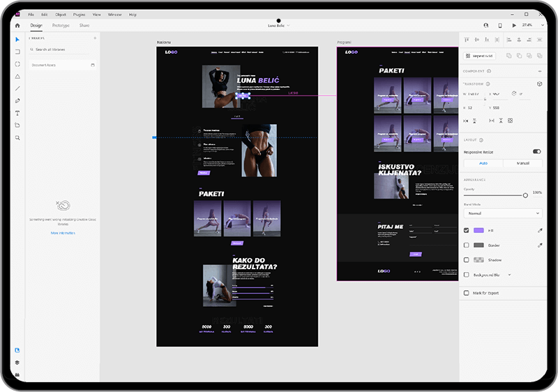Click the purple Fill color swatch
This screenshot has height=392, width=558.
coord(478,230)
